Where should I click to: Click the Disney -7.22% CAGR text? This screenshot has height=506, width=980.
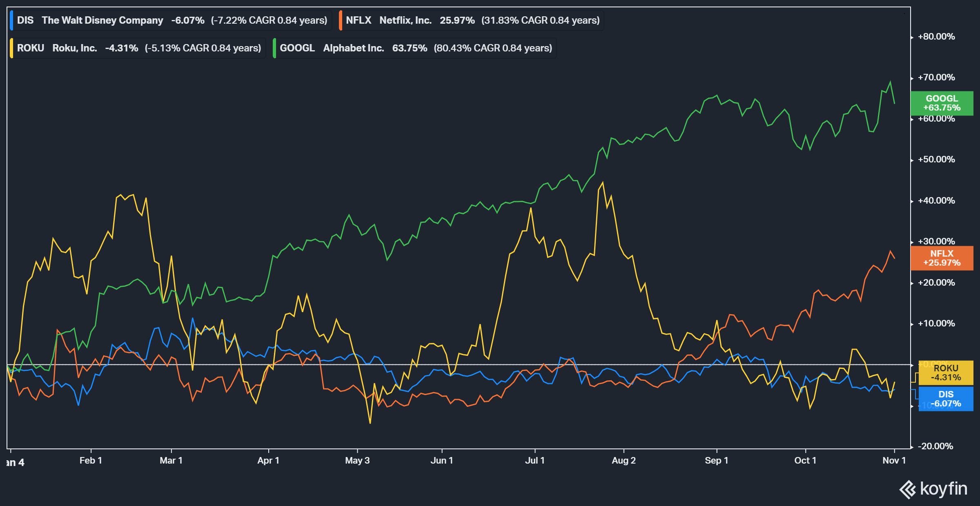point(269,20)
